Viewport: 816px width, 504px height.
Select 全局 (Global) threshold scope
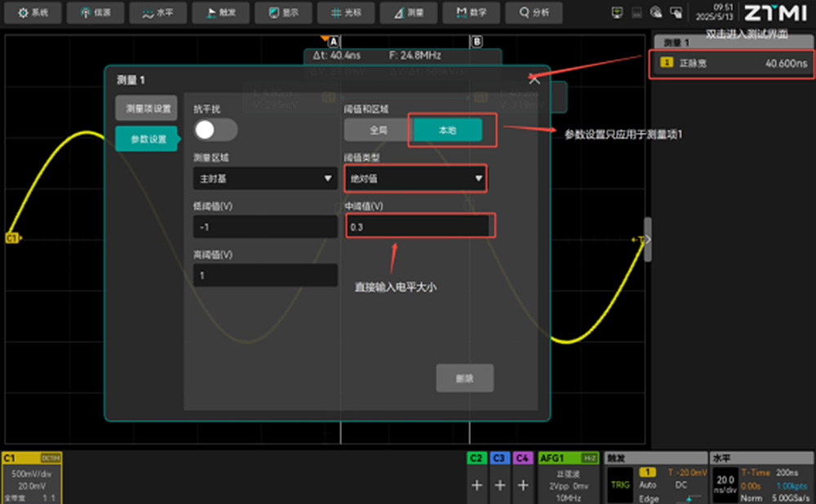click(x=378, y=130)
